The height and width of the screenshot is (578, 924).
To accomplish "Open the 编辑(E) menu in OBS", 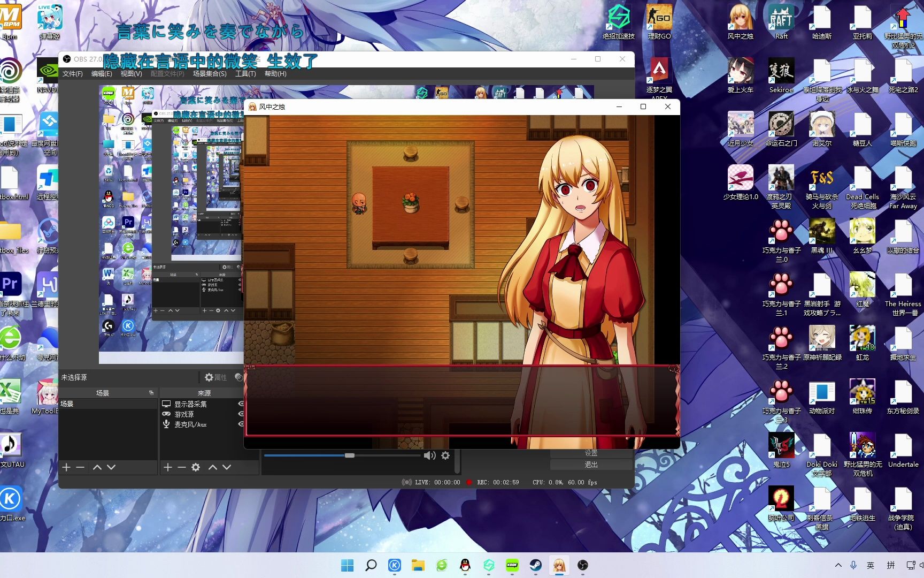I will click(x=102, y=74).
